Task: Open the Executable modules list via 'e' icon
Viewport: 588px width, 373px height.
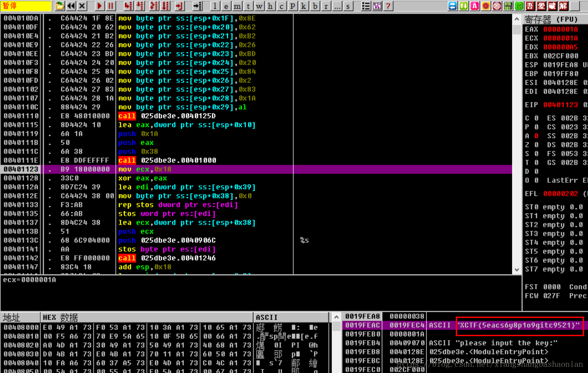Action: (x=225, y=6)
